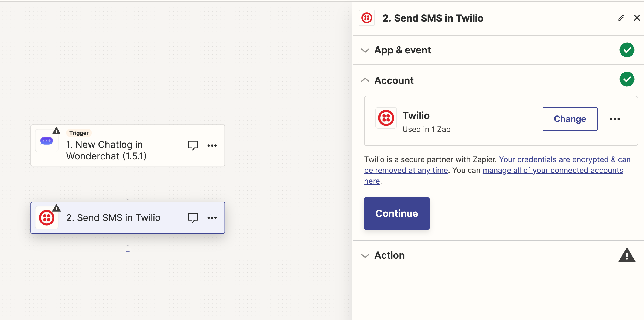
Task: Open three-dot menu on Wonderchat trigger step
Action: (x=212, y=145)
